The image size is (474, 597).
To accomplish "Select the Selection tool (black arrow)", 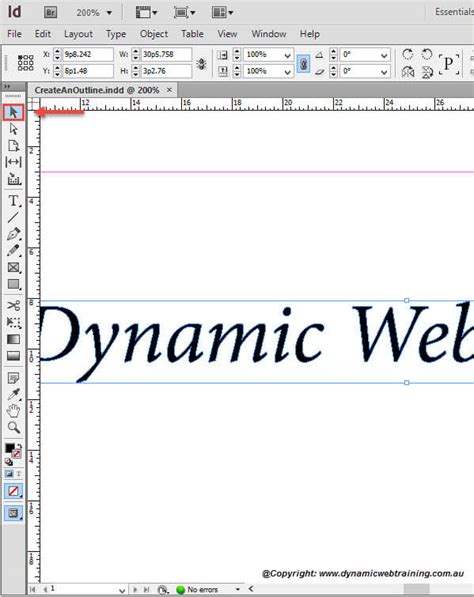I will tap(13, 112).
